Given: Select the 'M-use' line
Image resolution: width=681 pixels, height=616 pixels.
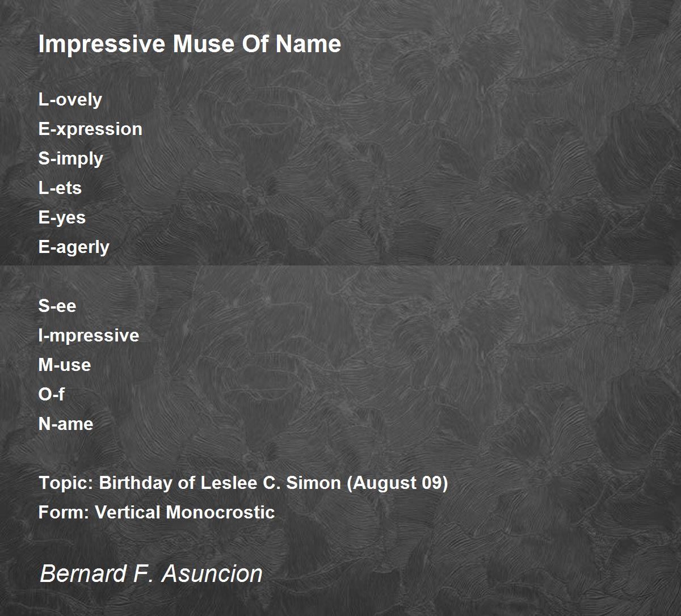Looking at the screenshot, I should point(65,365).
